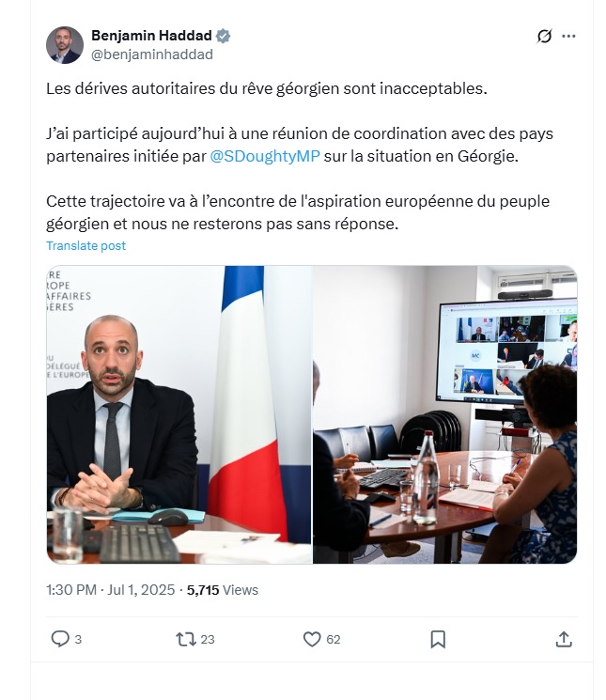Click the verified badge beside Benjamin Haddad
The height and width of the screenshot is (700, 606).
[223, 36]
